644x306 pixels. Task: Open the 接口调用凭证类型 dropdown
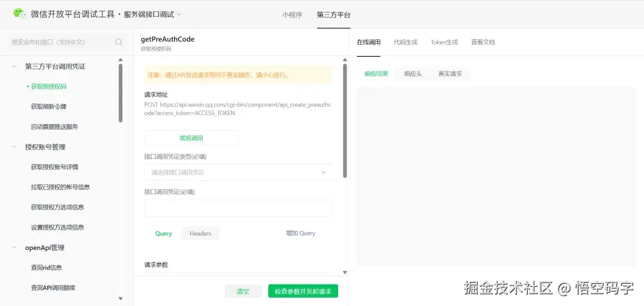point(238,172)
